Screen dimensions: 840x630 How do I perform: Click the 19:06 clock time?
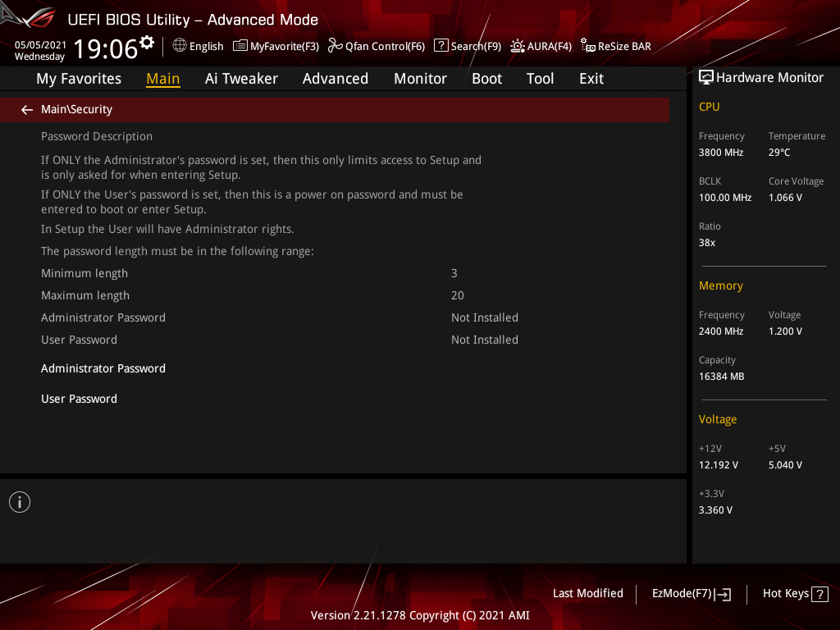point(106,48)
